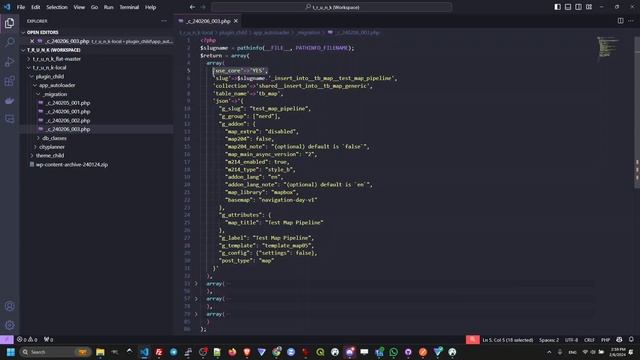
Task: Open the Extensions view
Action: click(x=9, y=81)
